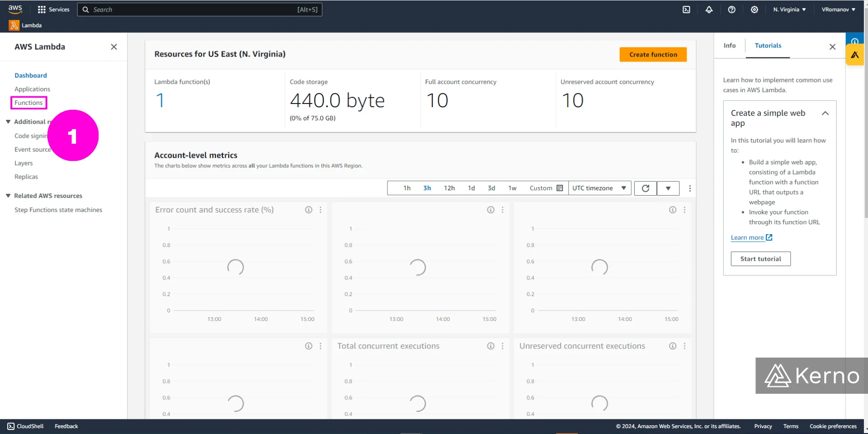Viewport: 868px width, 434px height.
Task: Open the UTC timezone dropdown
Action: point(599,188)
